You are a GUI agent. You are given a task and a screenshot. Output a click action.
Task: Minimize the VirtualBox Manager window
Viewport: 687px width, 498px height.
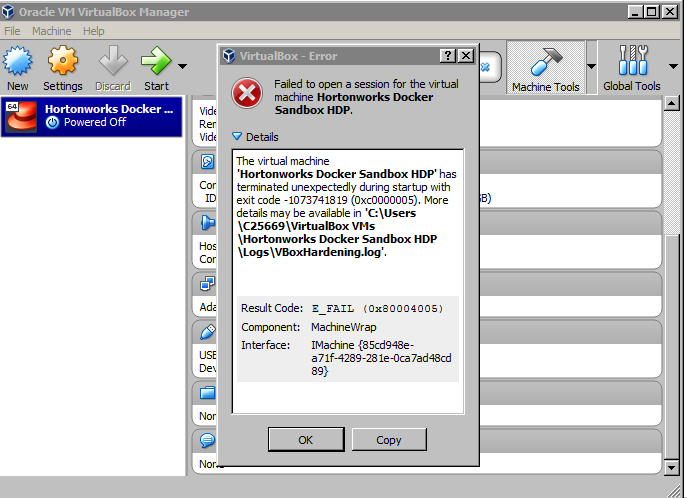pos(635,11)
